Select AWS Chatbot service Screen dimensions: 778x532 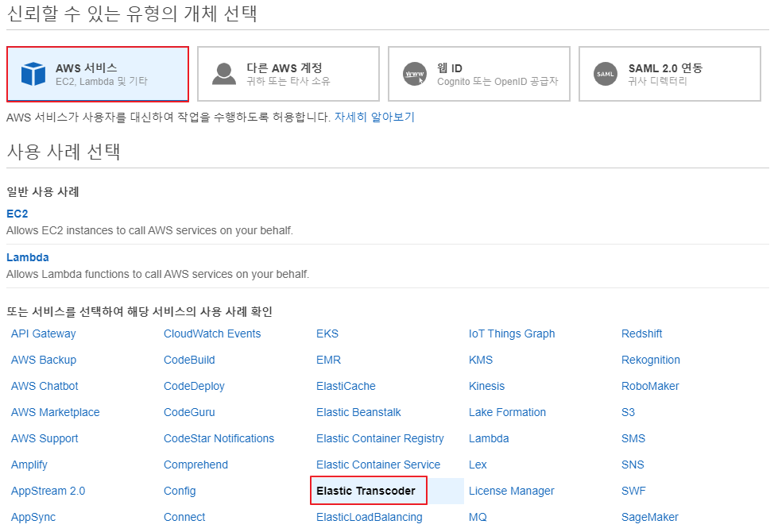point(45,386)
